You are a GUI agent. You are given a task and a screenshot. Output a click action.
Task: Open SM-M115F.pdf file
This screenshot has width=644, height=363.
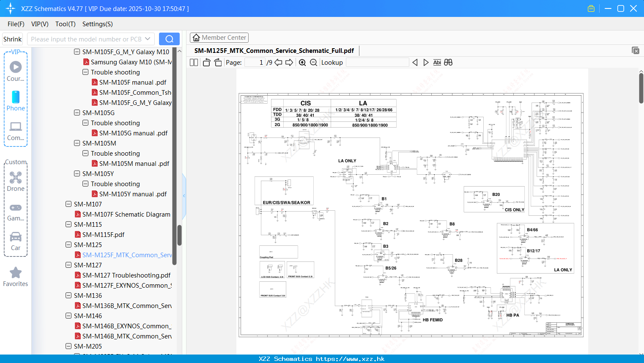click(103, 235)
